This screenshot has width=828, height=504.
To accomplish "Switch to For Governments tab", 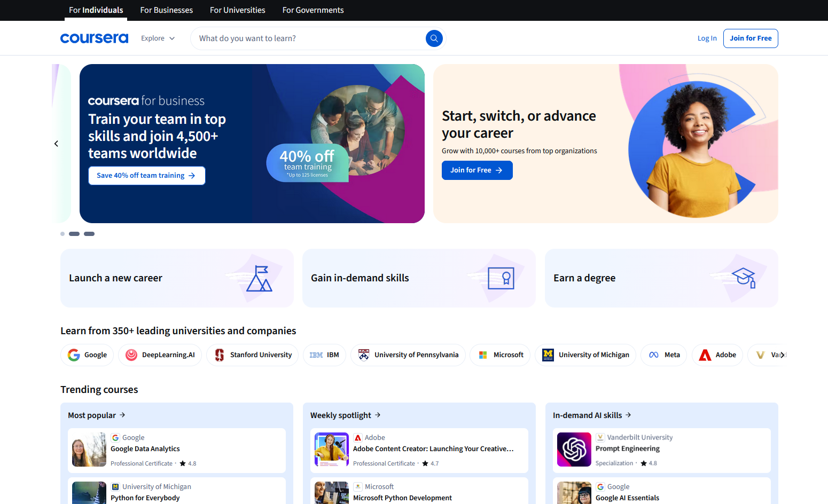I will pos(313,10).
